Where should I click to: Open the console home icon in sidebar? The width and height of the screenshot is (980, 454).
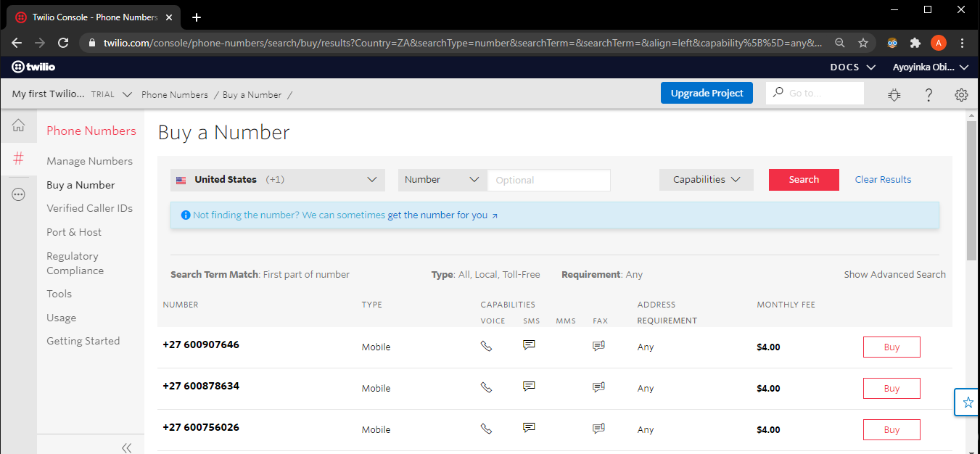[18, 125]
